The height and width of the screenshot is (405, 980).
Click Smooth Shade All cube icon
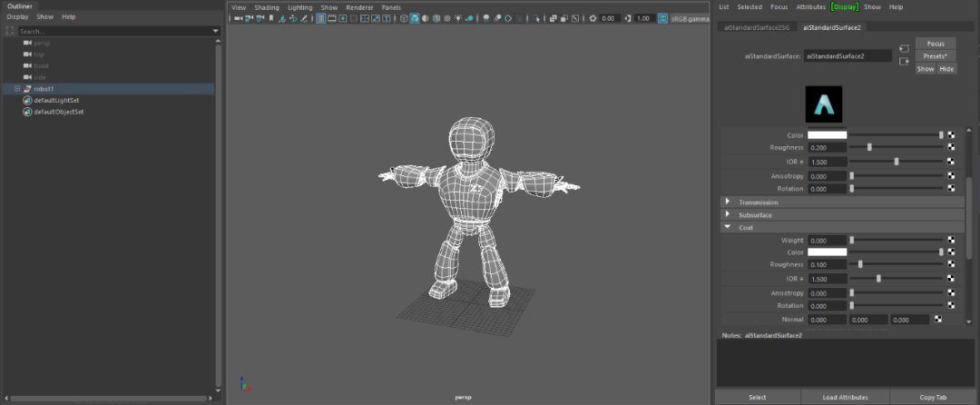coord(415,19)
